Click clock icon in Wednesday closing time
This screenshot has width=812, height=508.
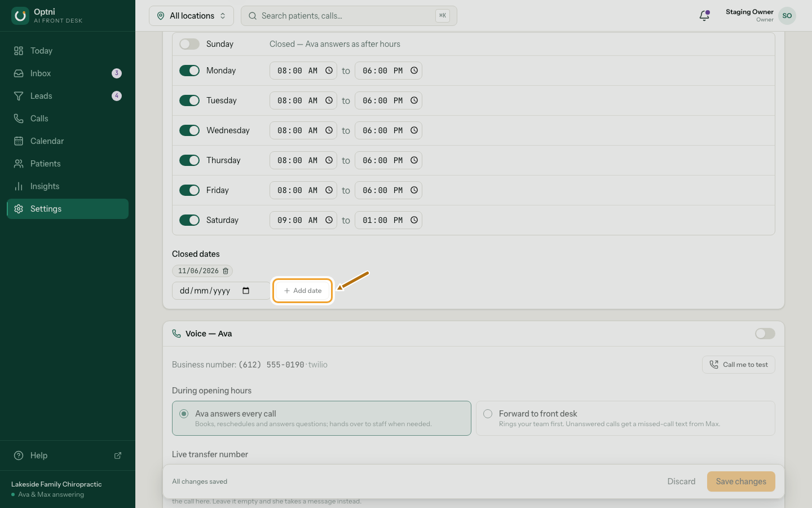414,130
